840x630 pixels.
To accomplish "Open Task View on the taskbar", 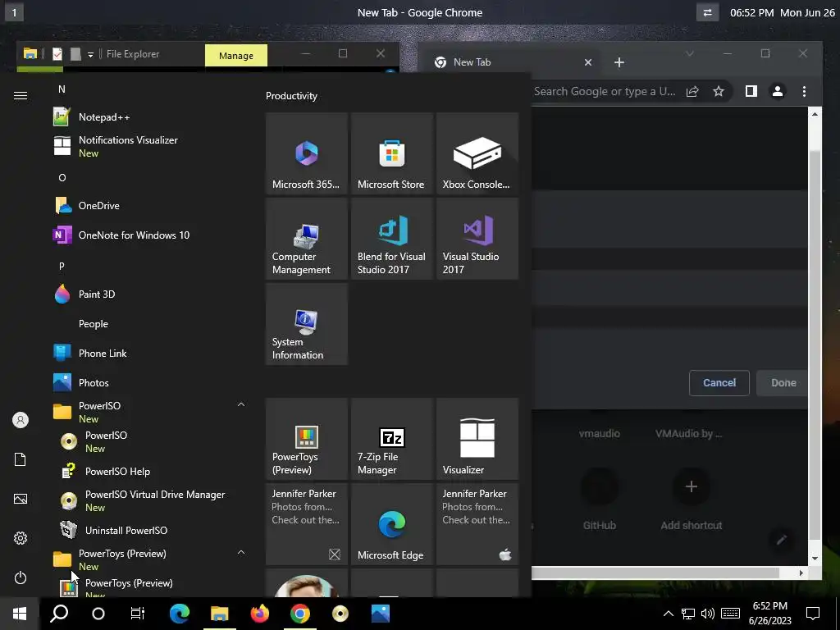I will [138, 614].
